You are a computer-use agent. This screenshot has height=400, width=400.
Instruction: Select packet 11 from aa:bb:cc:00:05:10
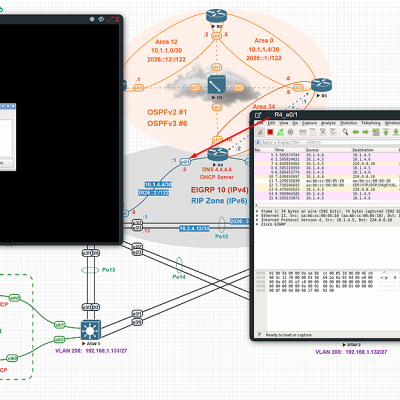[327, 181]
